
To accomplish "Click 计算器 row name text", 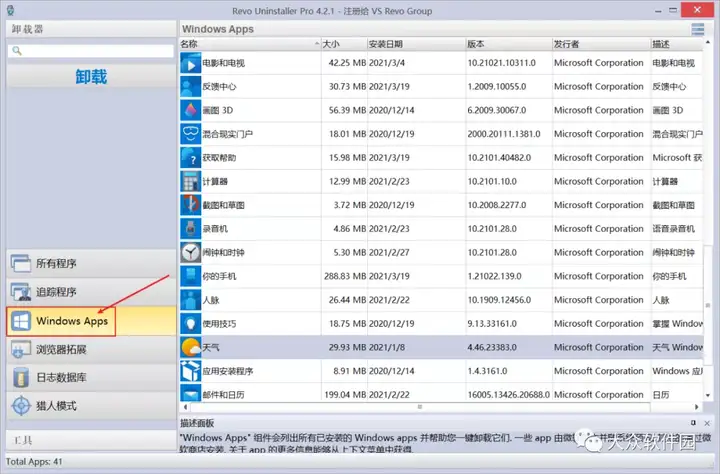I will point(215,182).
